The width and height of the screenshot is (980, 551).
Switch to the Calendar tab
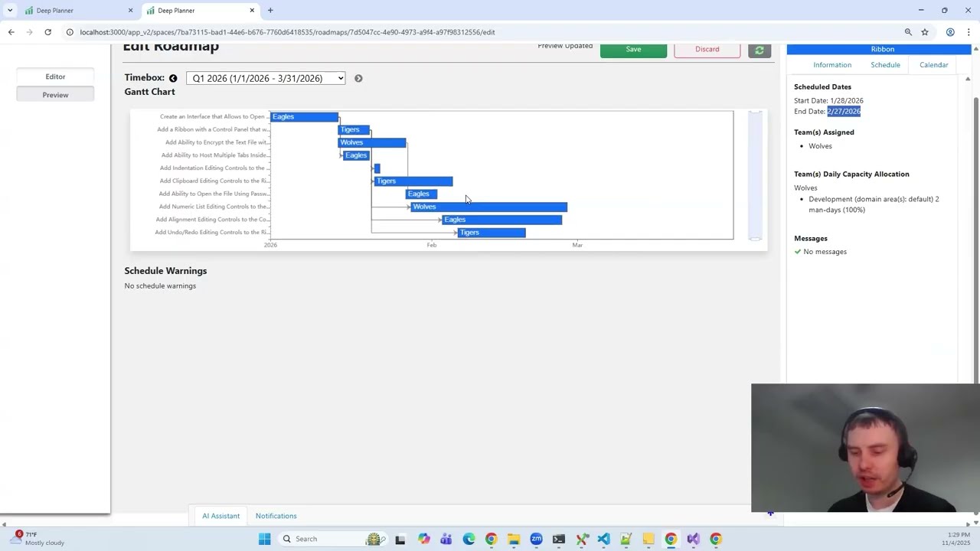coord(933,65)
